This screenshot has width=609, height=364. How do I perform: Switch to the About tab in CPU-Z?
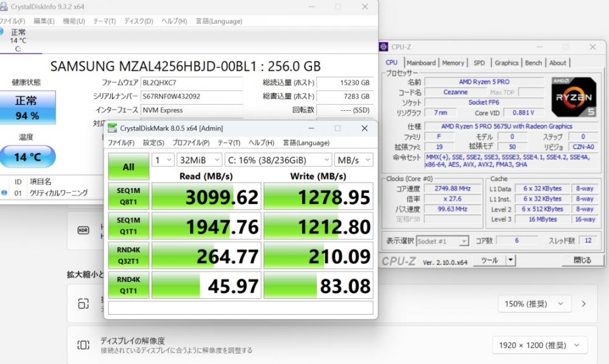(558, 63)
